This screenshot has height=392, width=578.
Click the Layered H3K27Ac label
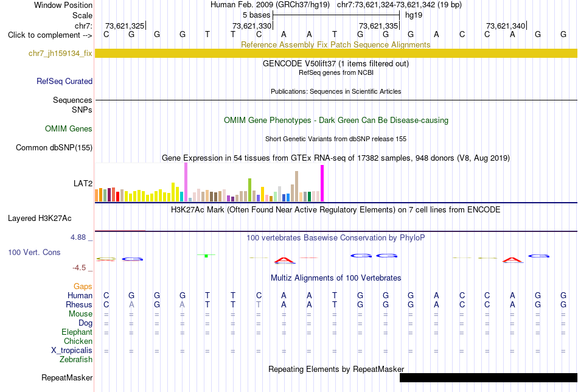[x=40, y=219]
